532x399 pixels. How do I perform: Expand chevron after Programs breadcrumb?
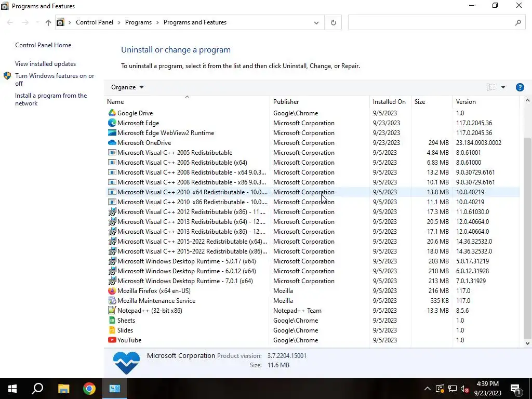click(157, 22)
